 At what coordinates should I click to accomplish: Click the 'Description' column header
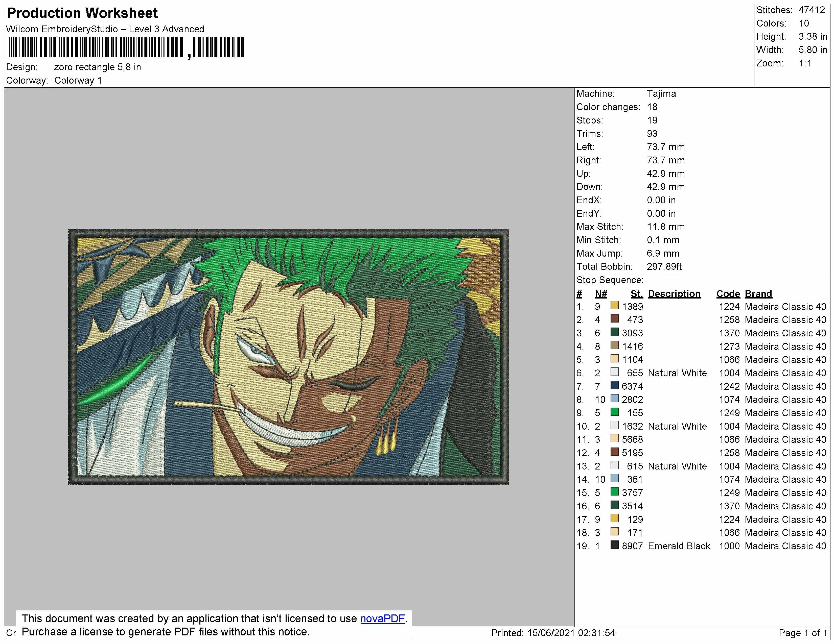[x=674, y=294]
